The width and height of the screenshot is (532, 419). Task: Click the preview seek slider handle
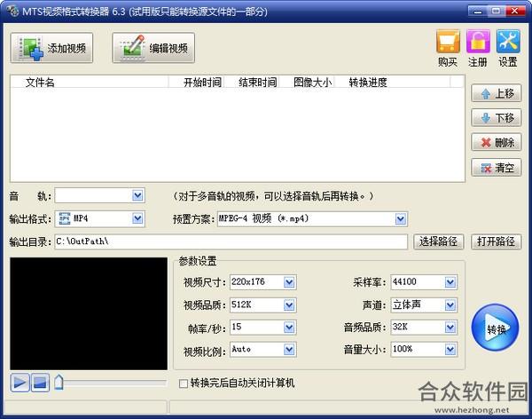pos(59,383)
